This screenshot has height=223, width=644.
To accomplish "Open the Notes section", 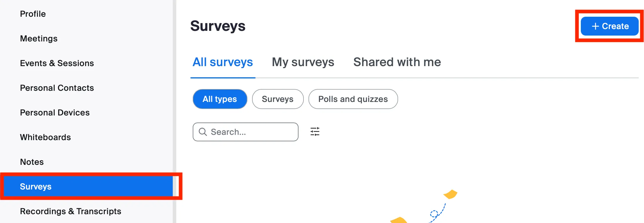I will tap(31, 162).
